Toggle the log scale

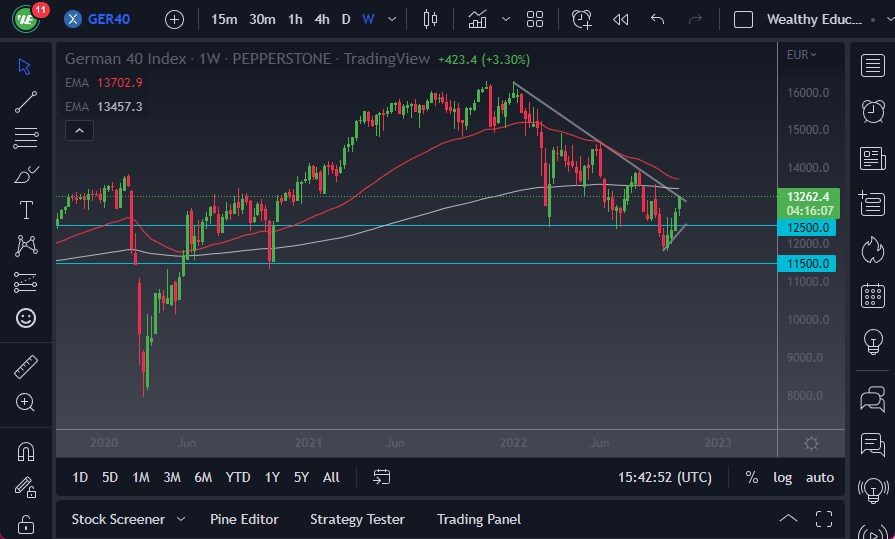(782, 477)
